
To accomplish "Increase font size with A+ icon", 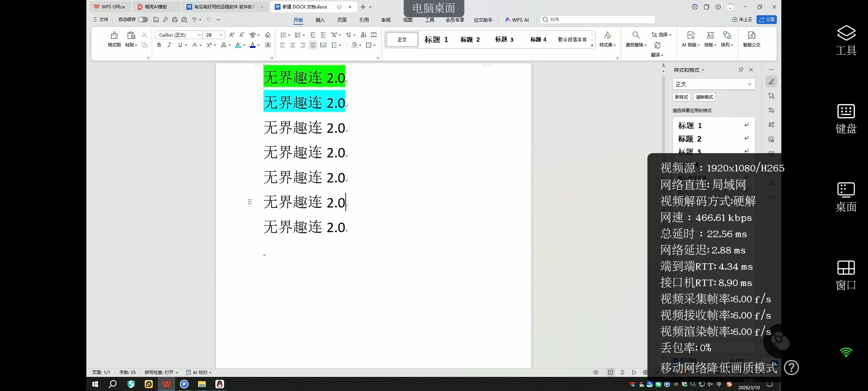I will point(231,35).
